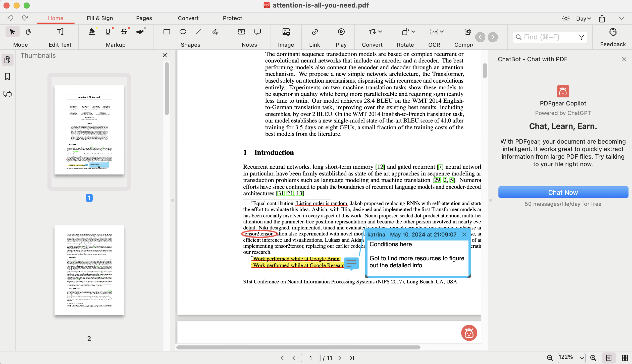Expand the Convert dropdown arrow
Image resolution: width=632 pixels, height=364 pixels.
[x=380, y=32]
